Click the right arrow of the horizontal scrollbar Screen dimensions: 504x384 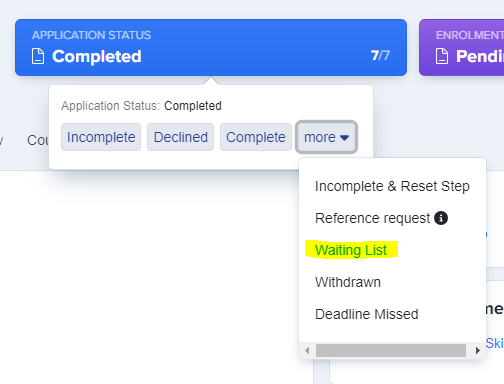[x=478, y=350]
